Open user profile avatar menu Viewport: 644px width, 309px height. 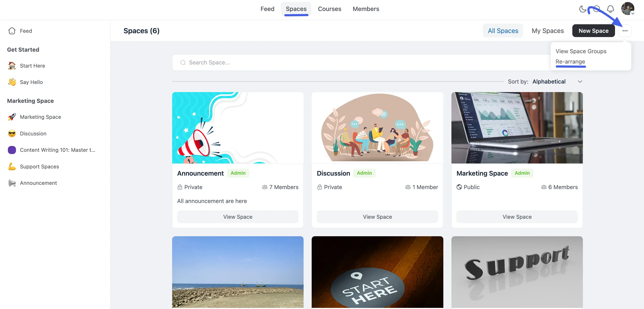coord(628,9)
